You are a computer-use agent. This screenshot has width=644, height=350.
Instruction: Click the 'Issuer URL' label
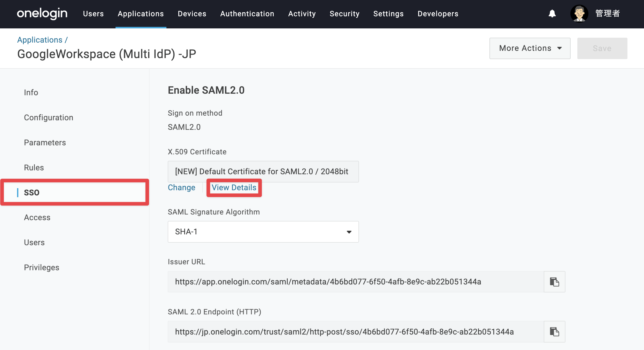pos(186,262)
